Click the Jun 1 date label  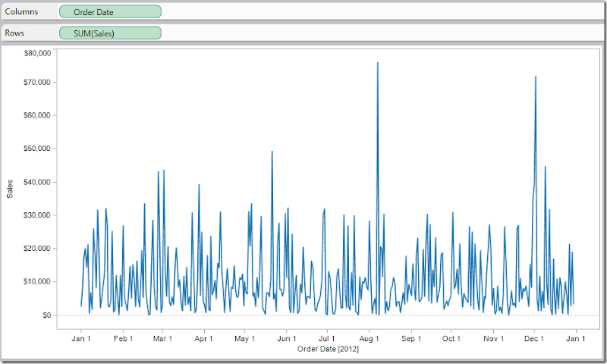(x=287, y=338)
